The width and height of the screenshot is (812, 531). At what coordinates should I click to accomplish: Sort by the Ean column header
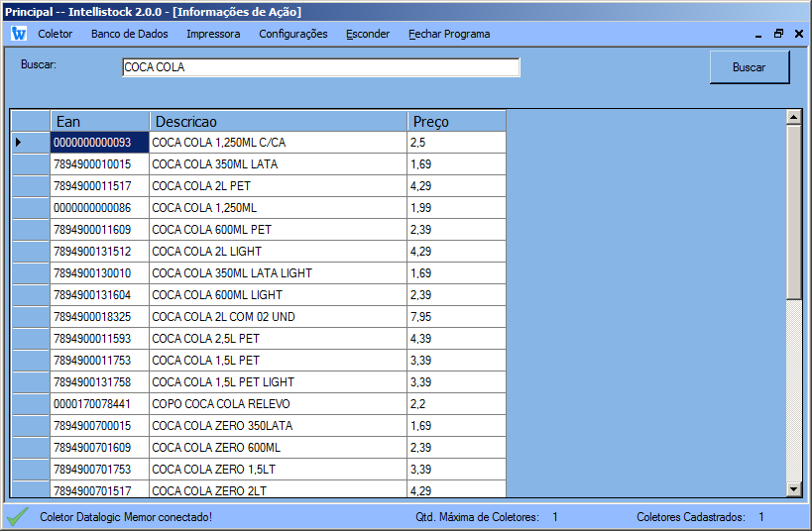[100, 121]
